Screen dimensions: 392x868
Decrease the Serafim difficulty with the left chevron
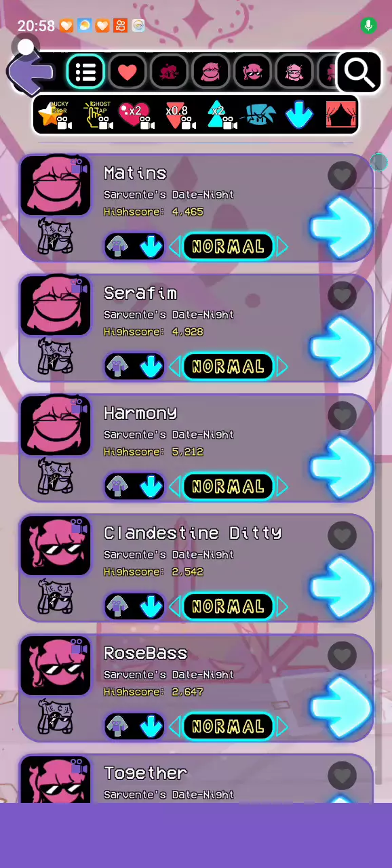[x=174, y=367]
